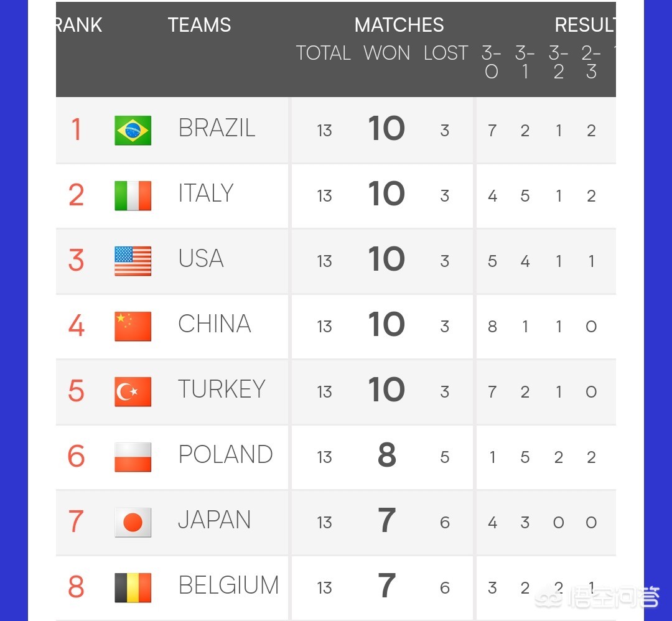Screen dimensions: 672x621
Task: Open the TURKEY team link
Action: coord(222,390)
